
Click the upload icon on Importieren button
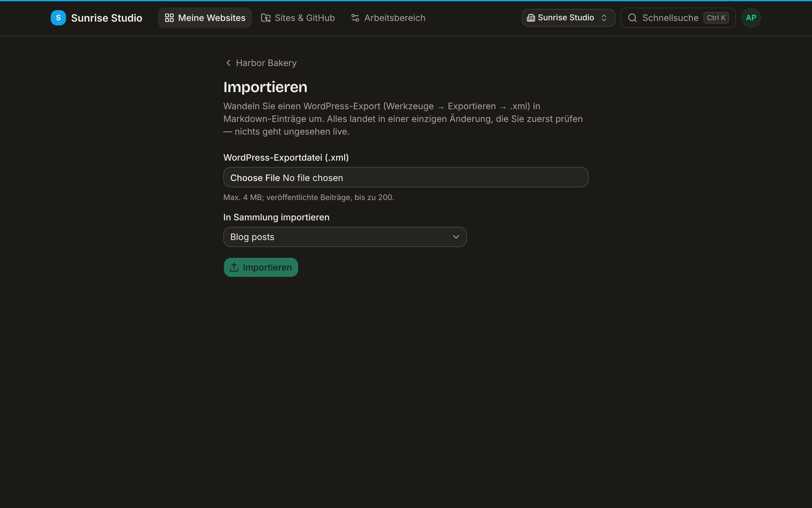click(x=234, y=267)
